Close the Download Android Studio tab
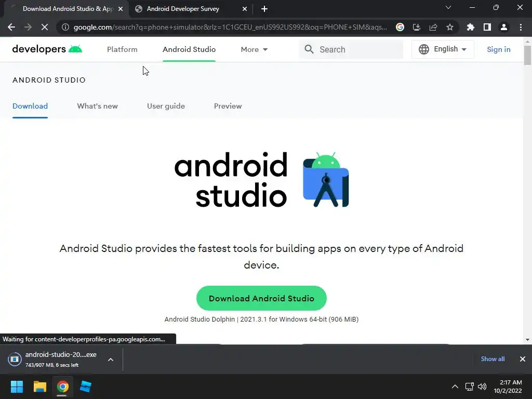The width and height of the screenshot is (532, 399). [121, 9]
